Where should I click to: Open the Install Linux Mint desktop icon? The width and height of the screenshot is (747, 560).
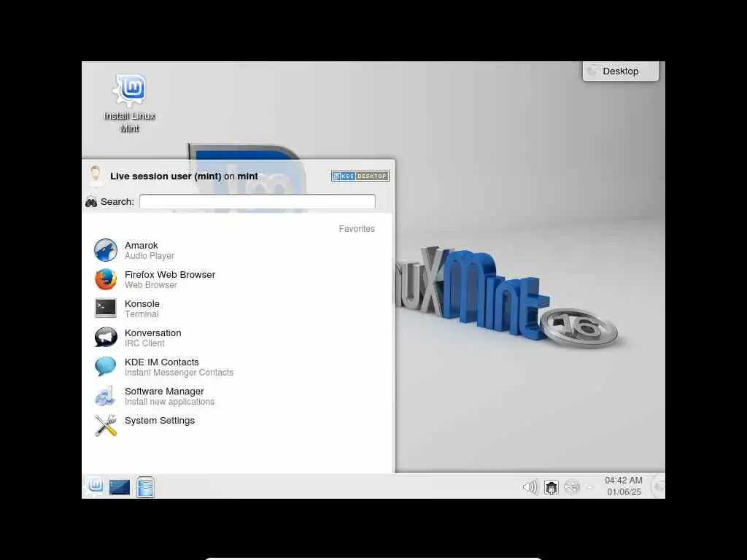tap(130, 104)
